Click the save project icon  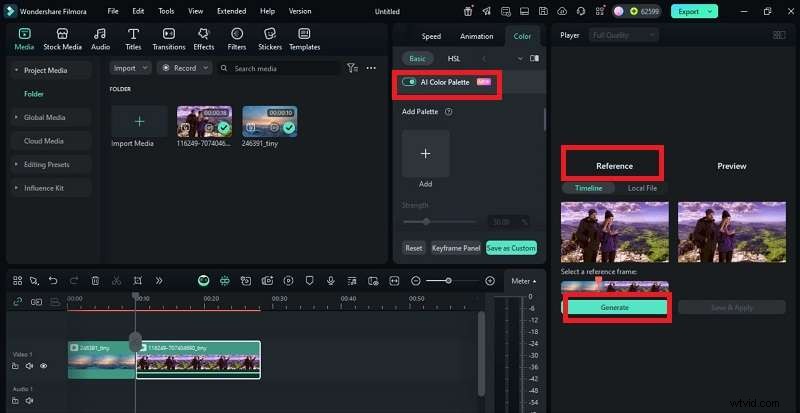click(543, 11)
